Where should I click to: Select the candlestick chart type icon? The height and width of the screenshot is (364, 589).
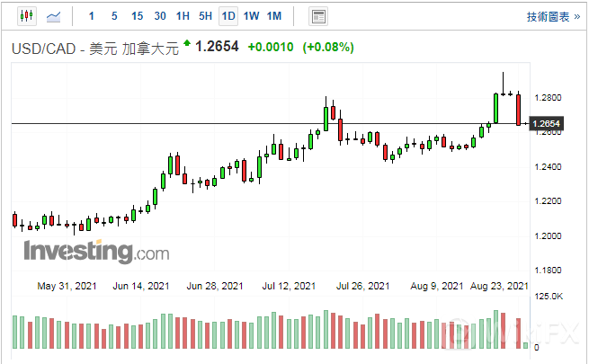pos(25,16)
